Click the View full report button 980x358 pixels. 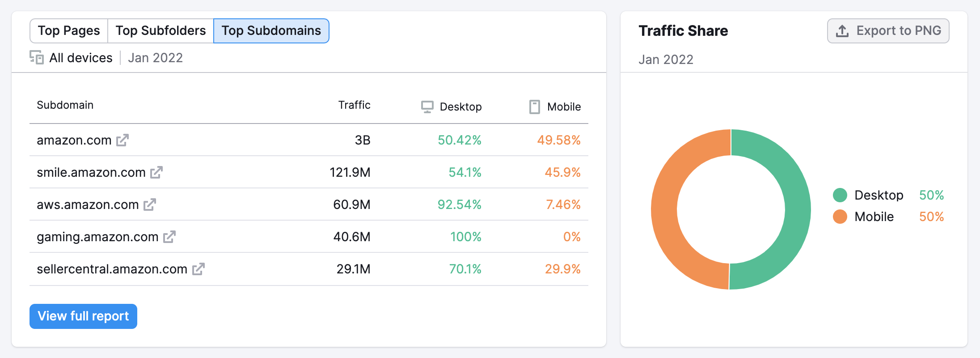[83, 316]
